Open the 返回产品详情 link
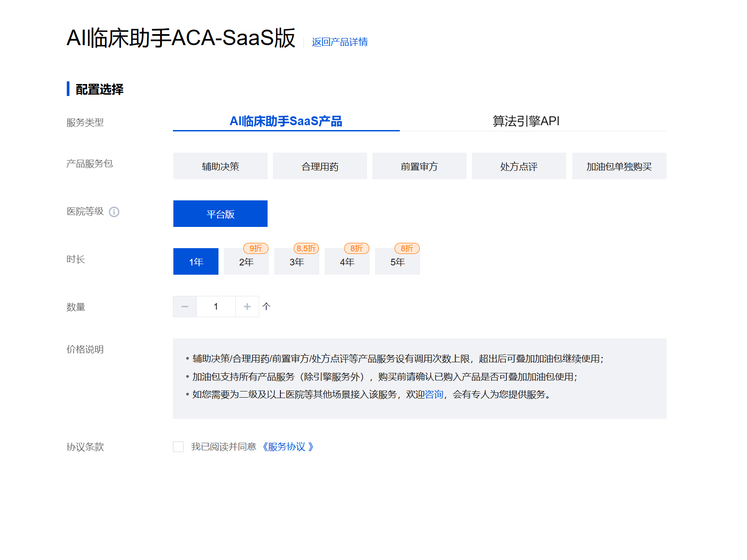The width and height of the screenshot is (747, 560). point(340,42)
